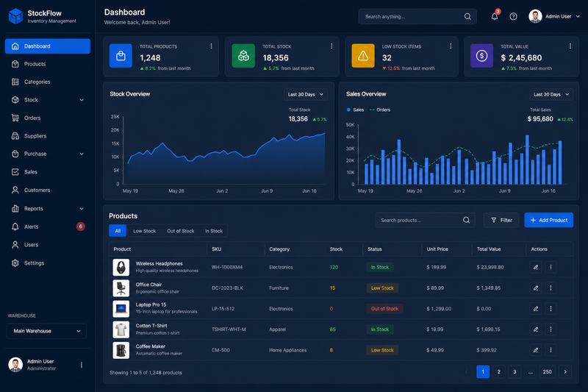Go to next page with arrow
The height and width of the screenshot is (392, 588).
(x=565, y=371)
